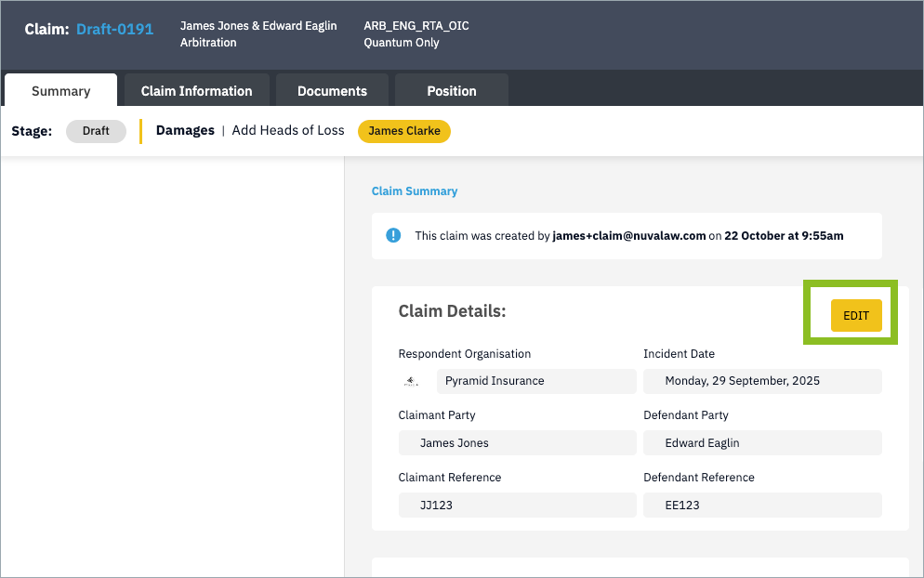Click the Incident Date field showing Monday 29 September

click(762, 381)
